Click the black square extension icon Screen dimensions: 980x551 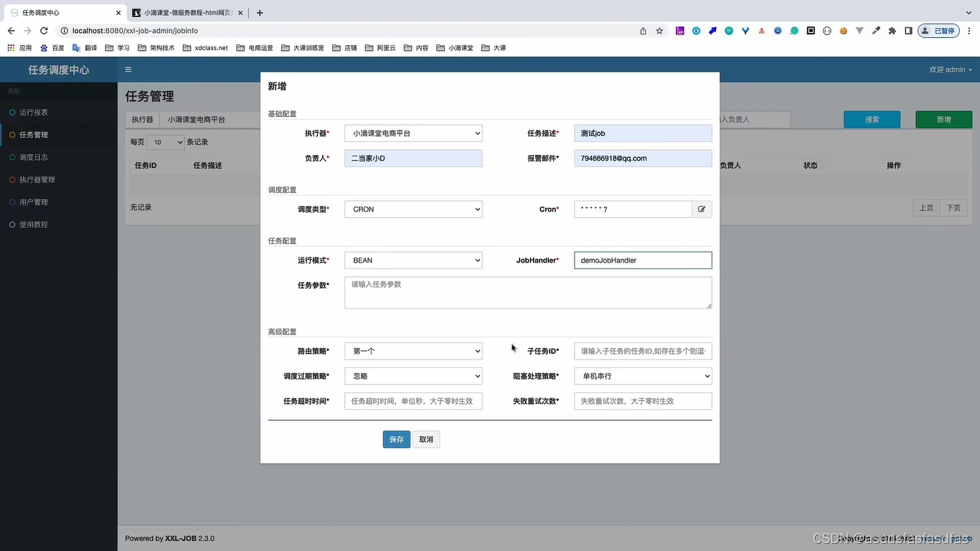[x=811, y=31]
